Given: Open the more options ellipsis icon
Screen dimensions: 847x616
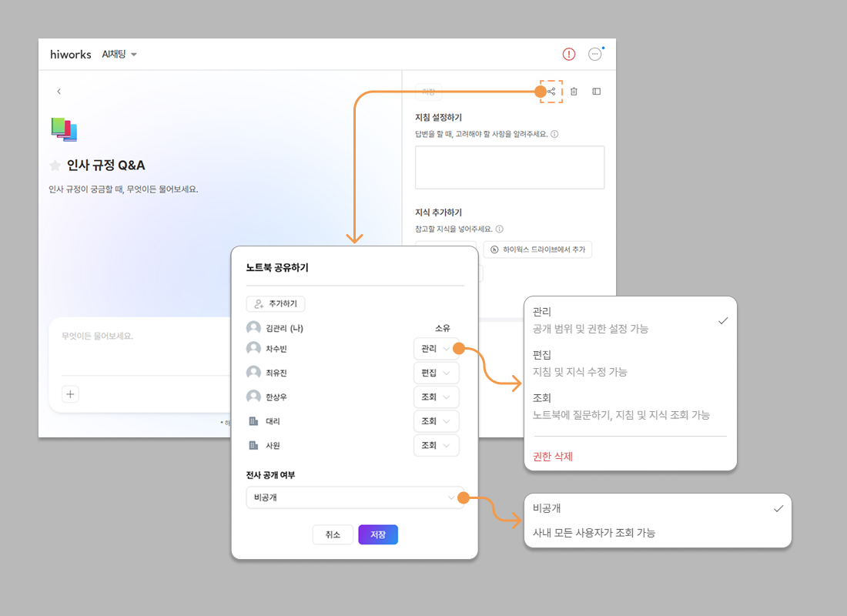Looking at the screenshot, I should (x=594, y=54).
